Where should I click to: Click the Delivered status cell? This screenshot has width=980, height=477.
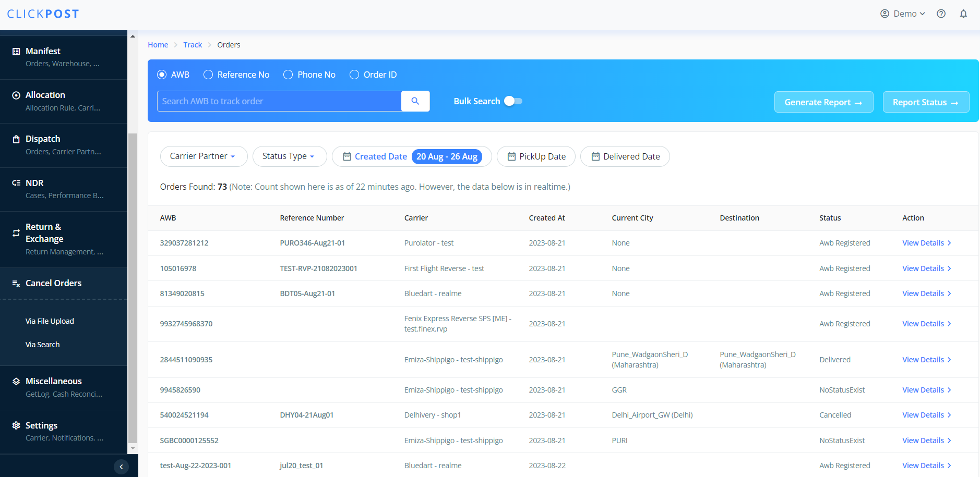pos(835,360)
